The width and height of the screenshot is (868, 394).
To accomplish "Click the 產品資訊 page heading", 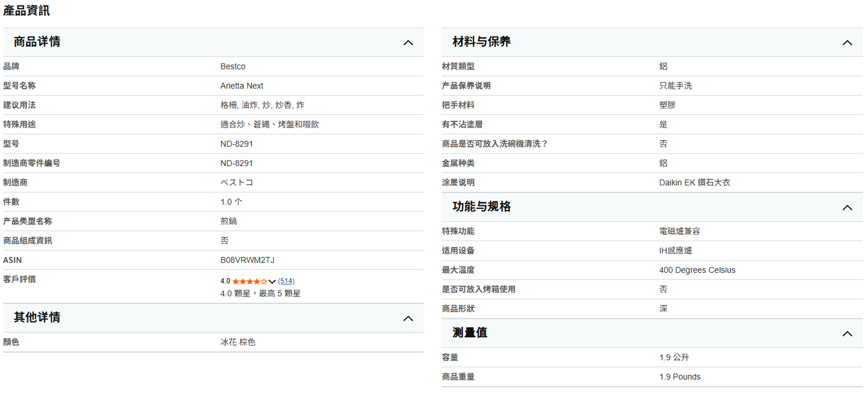I will (x=27, y=11).
